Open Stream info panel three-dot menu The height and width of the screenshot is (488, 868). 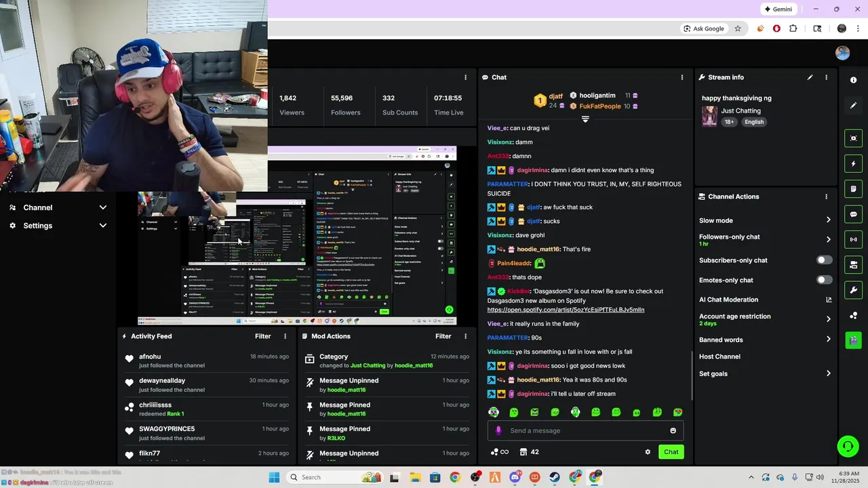826,77
